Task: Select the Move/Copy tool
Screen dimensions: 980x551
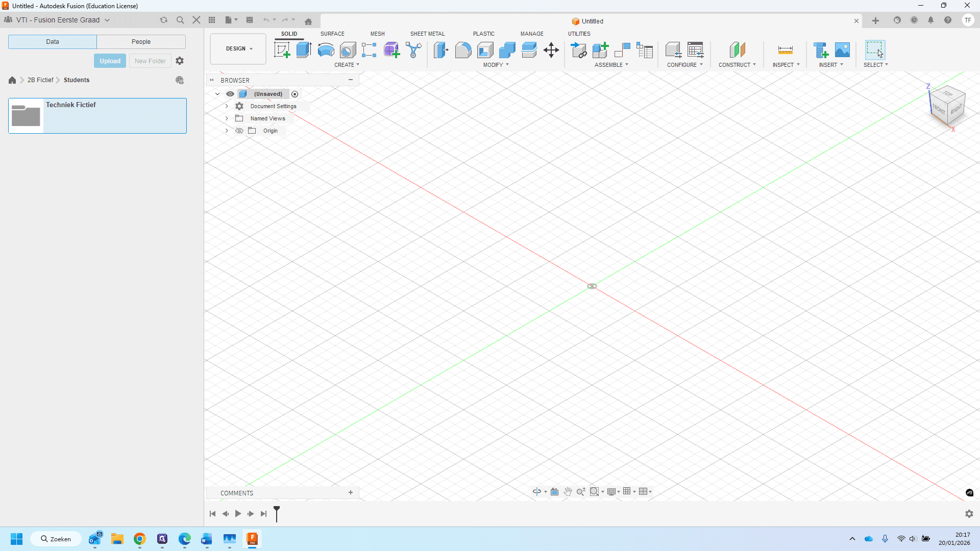Action: (x=551, y=50)
